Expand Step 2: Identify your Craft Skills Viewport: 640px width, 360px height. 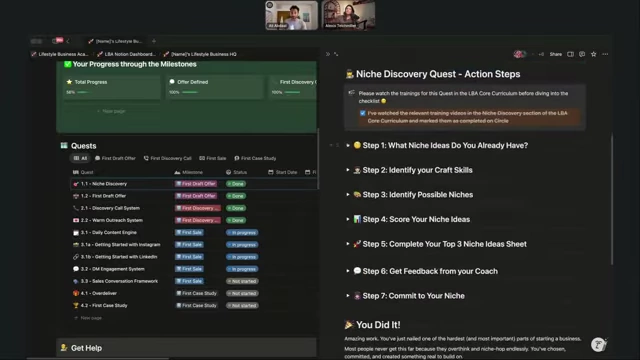point(348,170)
